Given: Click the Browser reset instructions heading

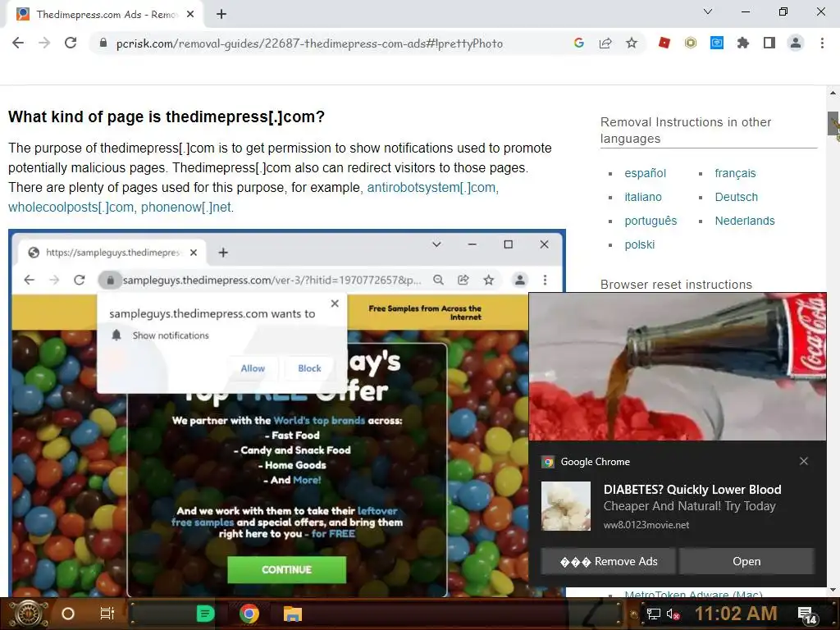Looking at the screenshot, I should [x=676, y=285].
